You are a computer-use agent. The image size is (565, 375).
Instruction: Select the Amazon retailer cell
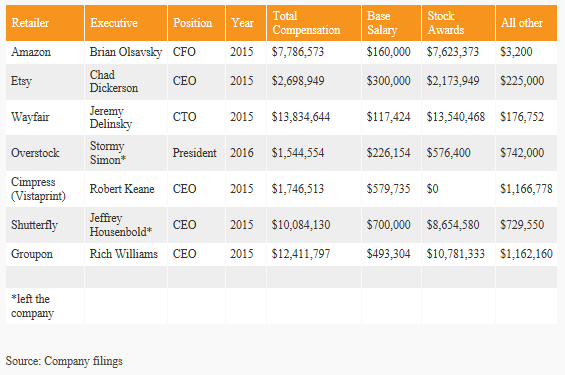pos(45,52)
